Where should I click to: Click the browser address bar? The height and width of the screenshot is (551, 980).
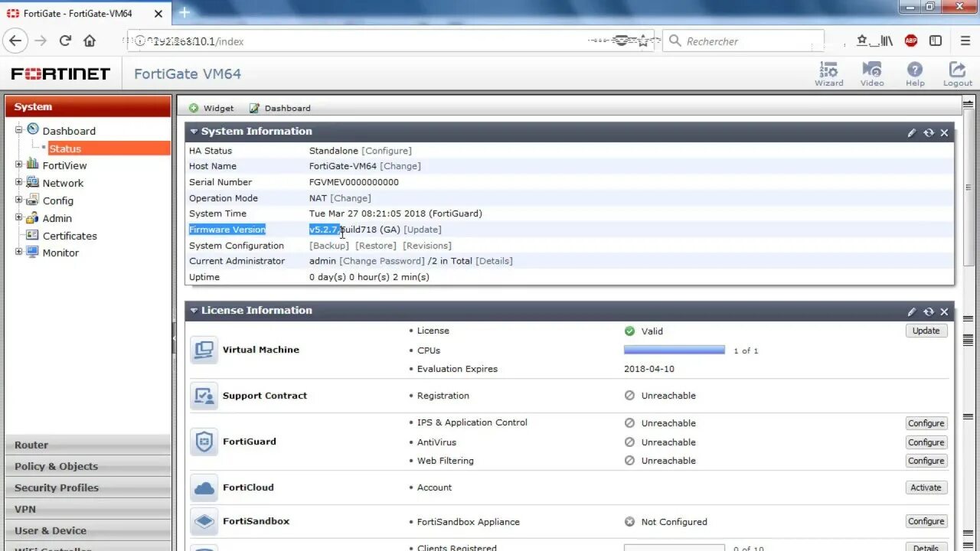click(390, 41)
